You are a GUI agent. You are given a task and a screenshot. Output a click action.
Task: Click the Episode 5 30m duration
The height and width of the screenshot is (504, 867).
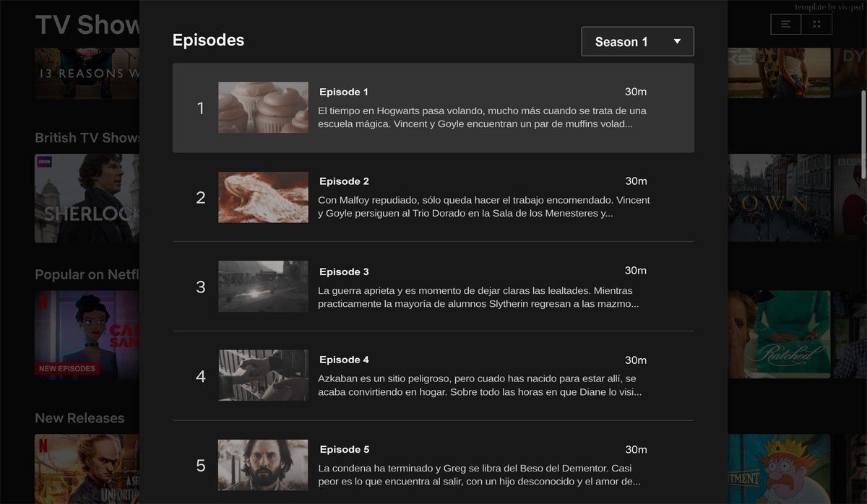[x=636, y=449]
